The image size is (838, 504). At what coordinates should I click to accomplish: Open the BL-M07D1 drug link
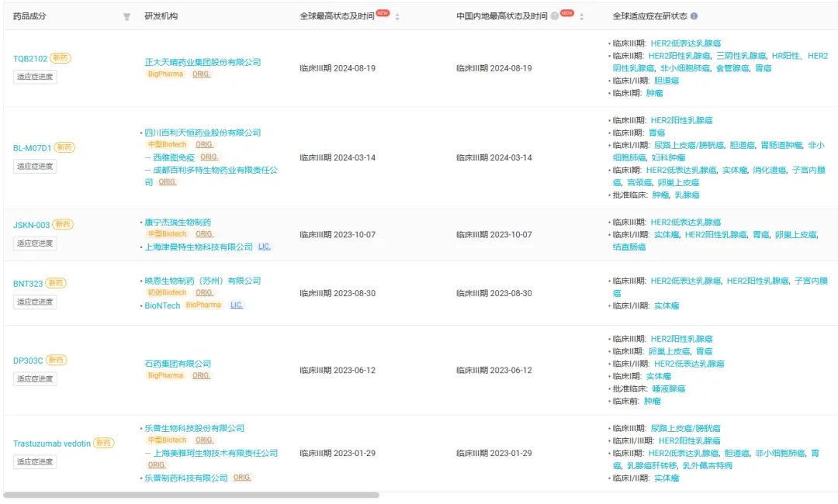pyautogui.click(x=32, y=148)
